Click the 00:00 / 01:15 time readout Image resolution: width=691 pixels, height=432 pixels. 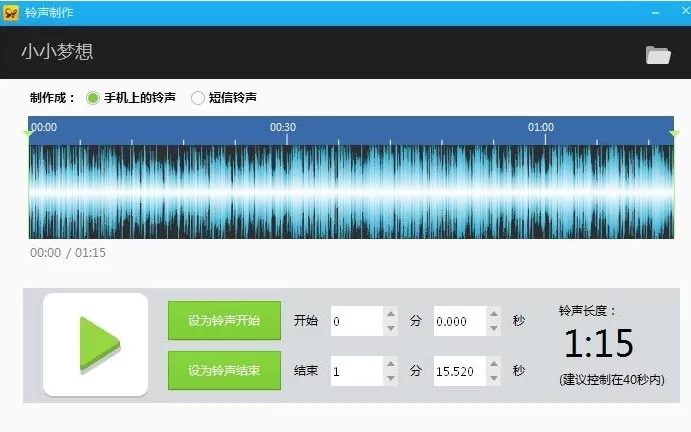coord(68,253)
